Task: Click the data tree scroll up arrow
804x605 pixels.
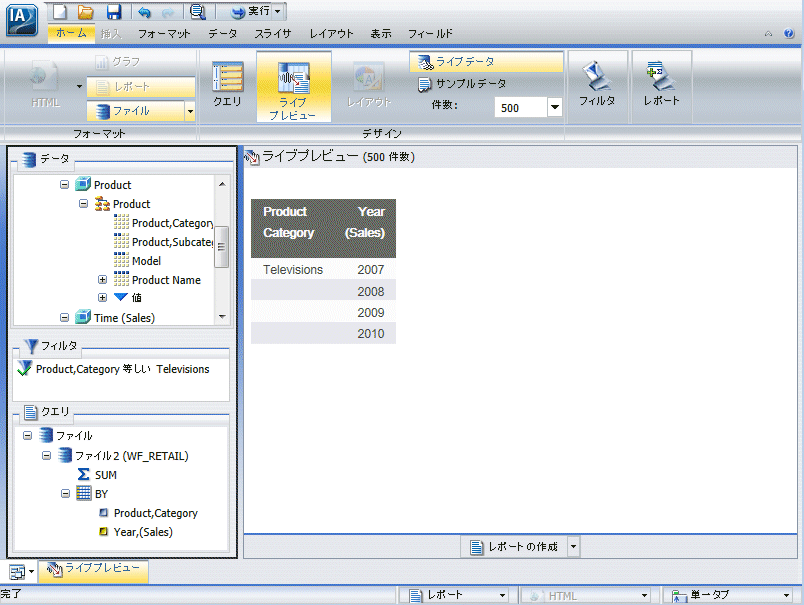Action: tap(222, 184)
